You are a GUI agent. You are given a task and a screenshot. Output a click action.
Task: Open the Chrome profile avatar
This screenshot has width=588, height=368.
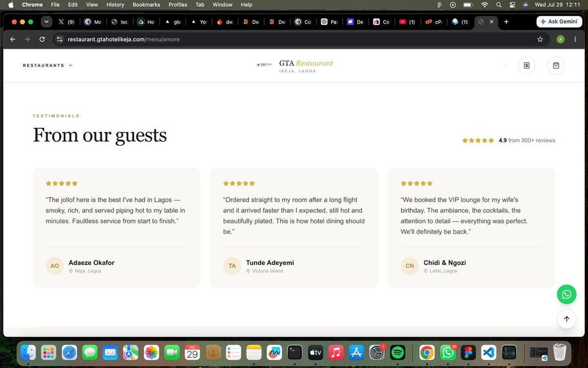click(561, 39)
